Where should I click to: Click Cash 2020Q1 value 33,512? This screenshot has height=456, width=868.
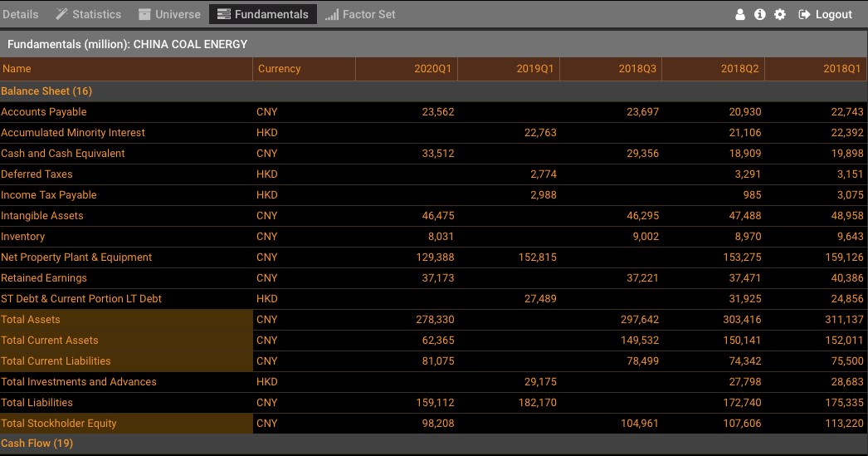pos(438,154)
